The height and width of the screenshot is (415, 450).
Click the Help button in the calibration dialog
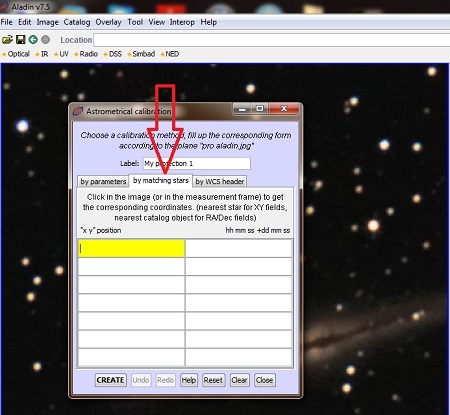tap(189, 380)
